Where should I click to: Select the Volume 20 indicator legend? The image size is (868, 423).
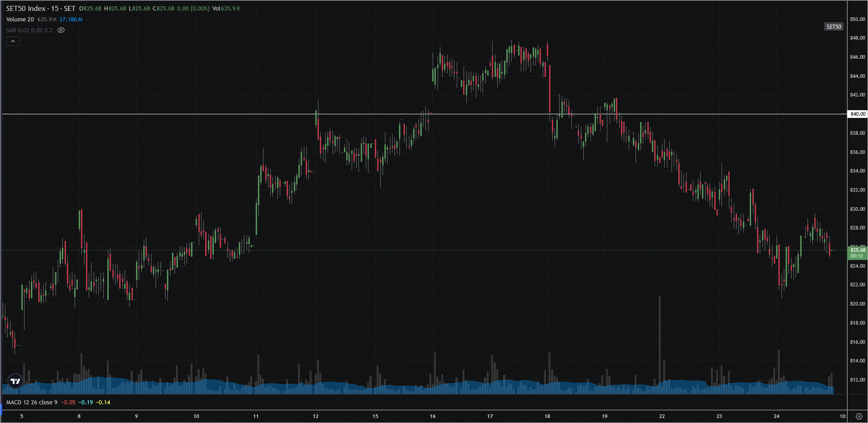tap(20, 20)
